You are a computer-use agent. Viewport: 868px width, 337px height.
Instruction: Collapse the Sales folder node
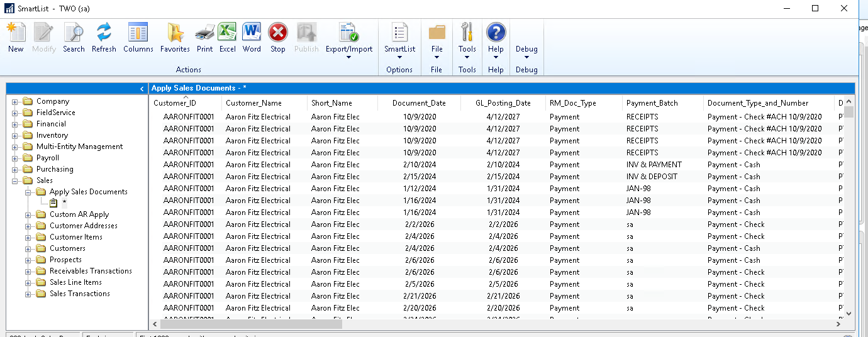pyautogui.click(x=15, y=180)
